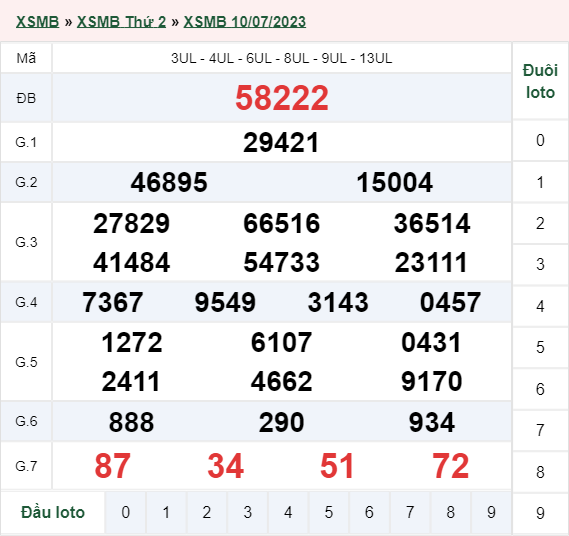
Task: Click G.5 number 0431
Action: 431,342
